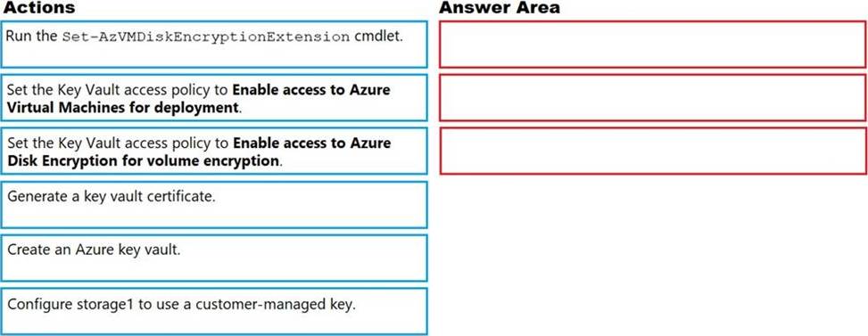The width and height of the screenshot is (868, 336).
Task: Click the monospaced Set-AzVMDiskEncryptionExtension command text
Action: pos(206,37)
